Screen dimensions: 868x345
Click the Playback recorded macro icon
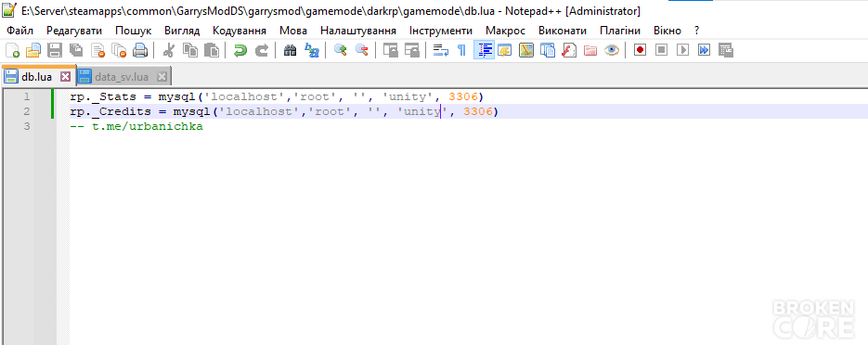coord(682,51)
